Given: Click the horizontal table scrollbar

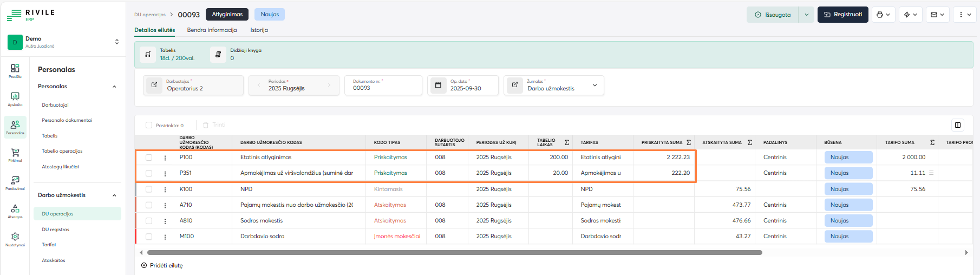Looking at the screenshot, I should pos(454,253).
